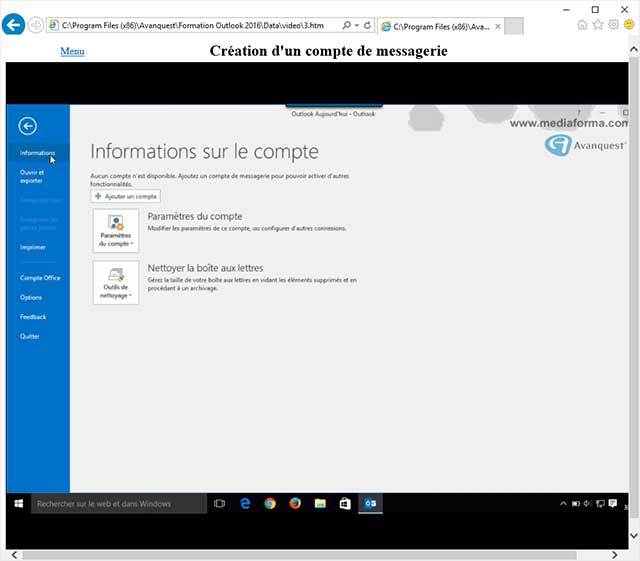The width and height of the screenshot is (640, 561).
Task: Expand the Outils de nettoyage dropdown
Action: coord(116,283)
